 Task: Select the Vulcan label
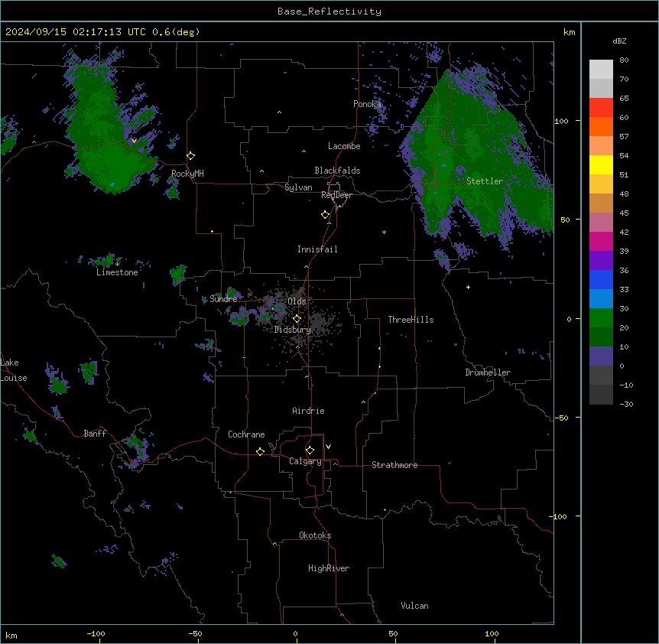pyautogui.click(x=415, y=606)
